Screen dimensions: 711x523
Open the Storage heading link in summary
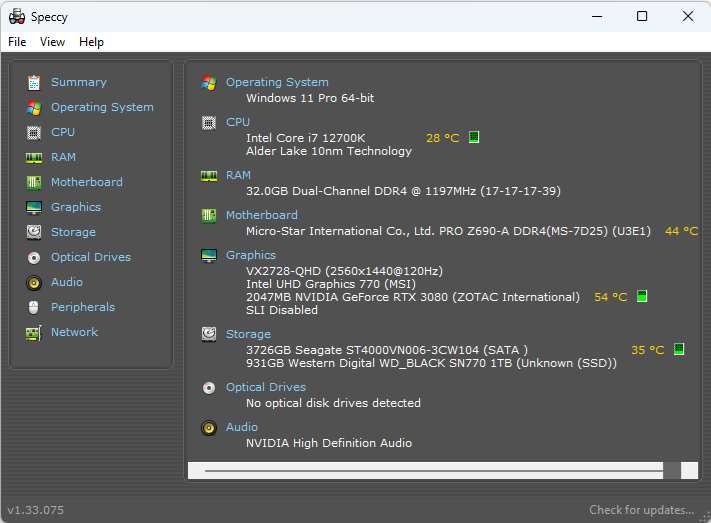click(248, 334)
